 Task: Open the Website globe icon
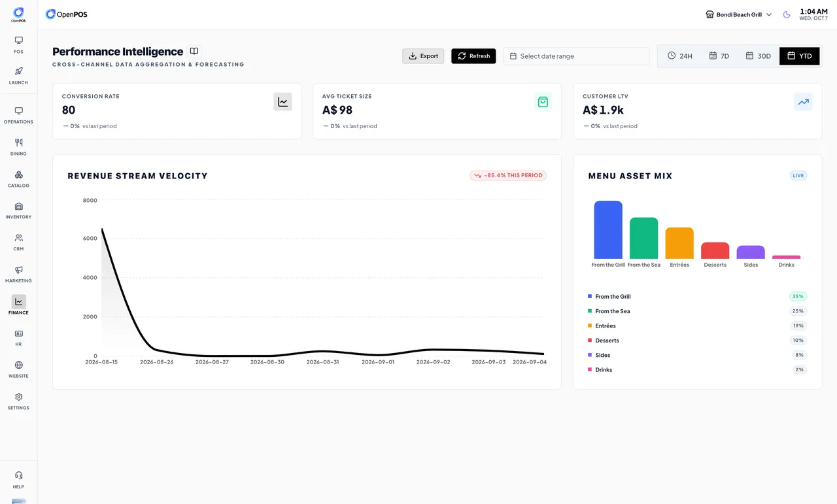(18, 365)
